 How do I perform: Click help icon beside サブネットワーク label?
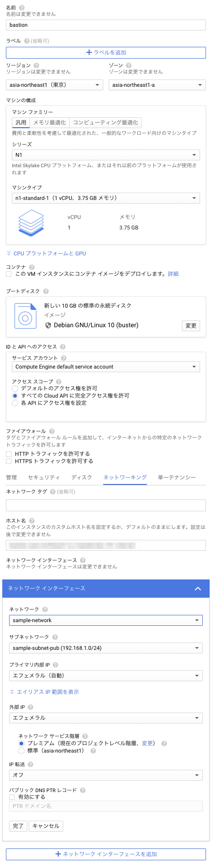coord(55,637)
